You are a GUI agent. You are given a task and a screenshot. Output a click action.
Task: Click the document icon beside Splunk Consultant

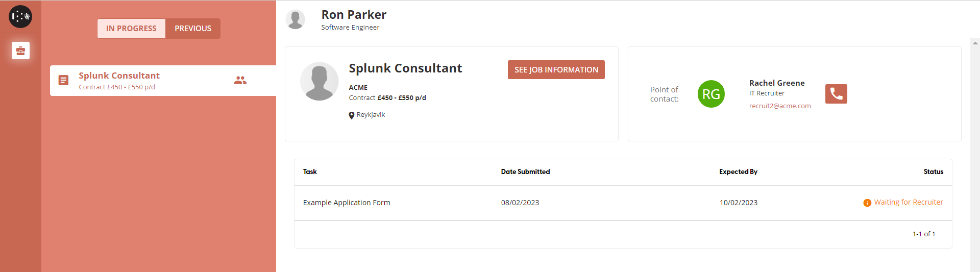tap(63, 80)
